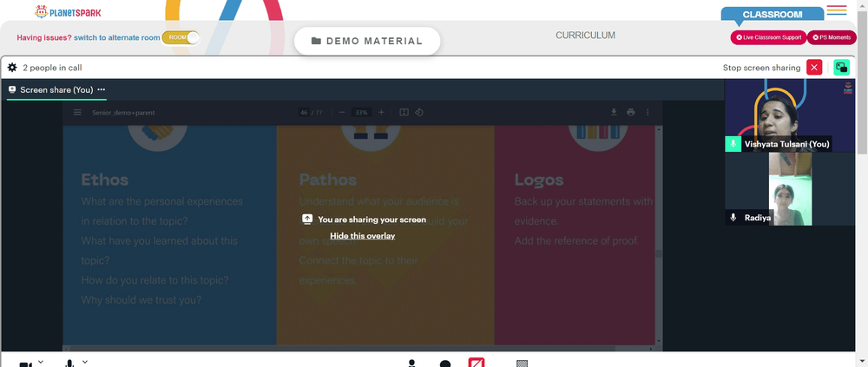Screen dimensions: 868x367
Task: Open the tricolor hamburger menu
Action: [x=837, y=10]
